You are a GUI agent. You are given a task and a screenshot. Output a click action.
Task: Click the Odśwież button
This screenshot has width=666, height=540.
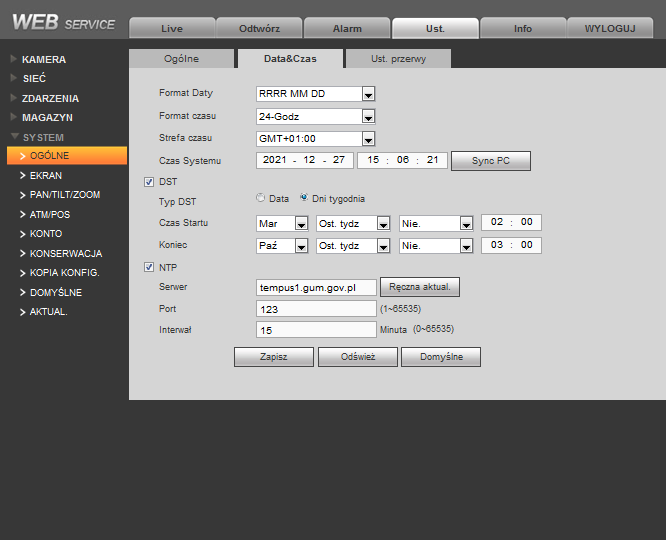tap(358, 357)
